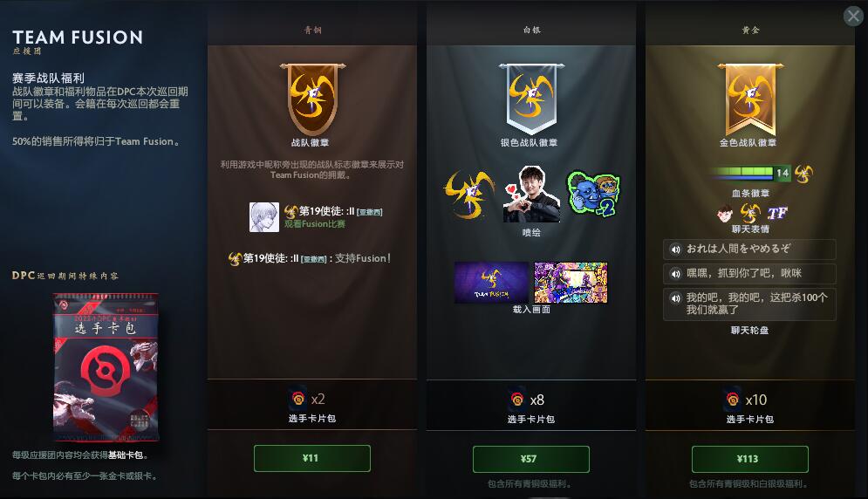
Task: Open the colorful graffiti loading screen thumbnail
Action: pos(571,283)
